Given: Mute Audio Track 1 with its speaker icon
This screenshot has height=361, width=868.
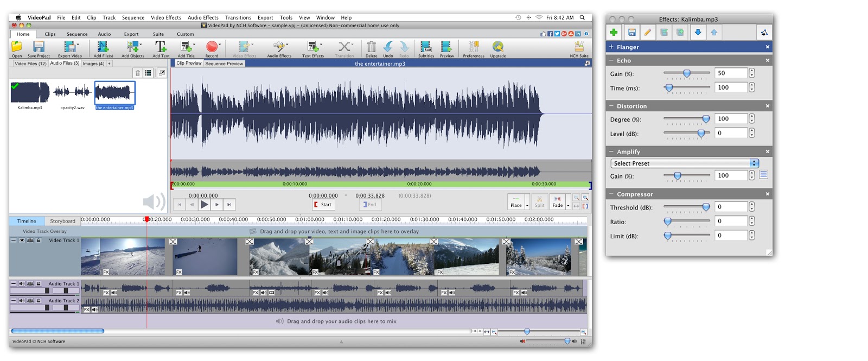Looking at the screenshot, I should (x=22, y=283).
